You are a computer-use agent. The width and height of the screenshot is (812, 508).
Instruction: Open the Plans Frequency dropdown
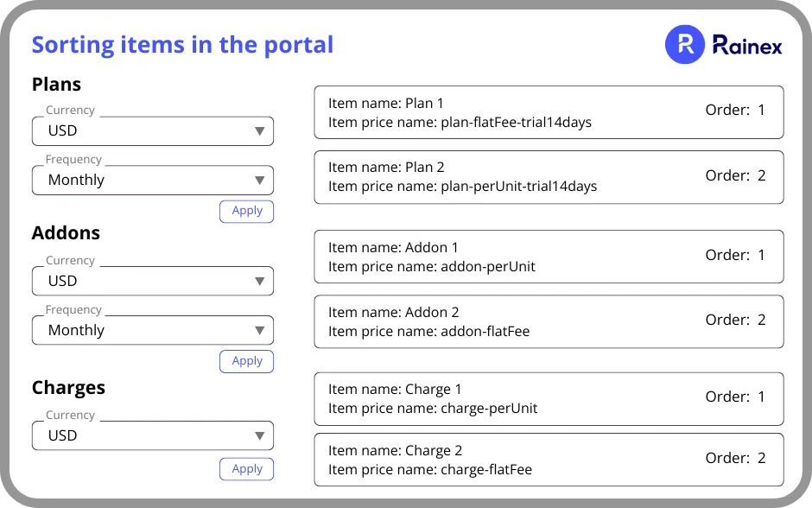[x=153, y=181]
